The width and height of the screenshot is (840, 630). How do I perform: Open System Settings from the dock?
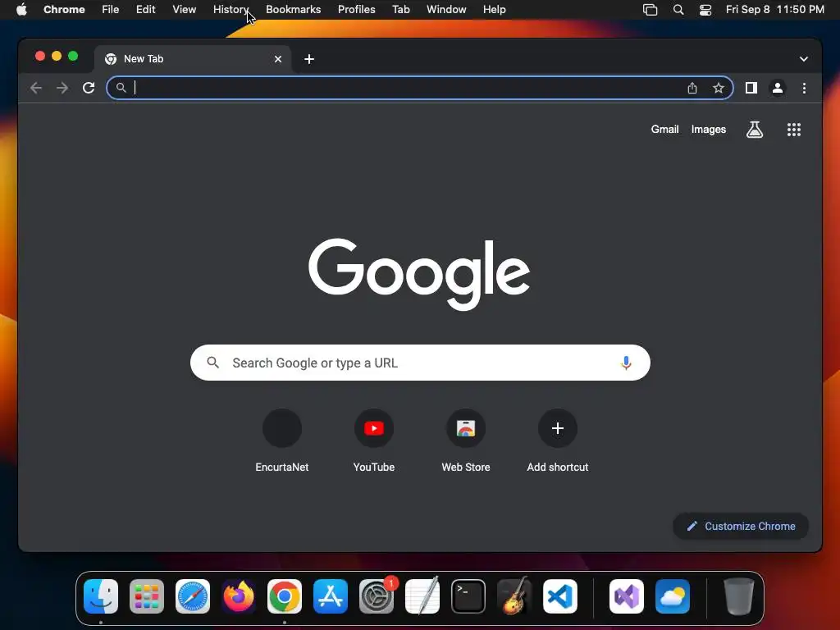[376, 596]
